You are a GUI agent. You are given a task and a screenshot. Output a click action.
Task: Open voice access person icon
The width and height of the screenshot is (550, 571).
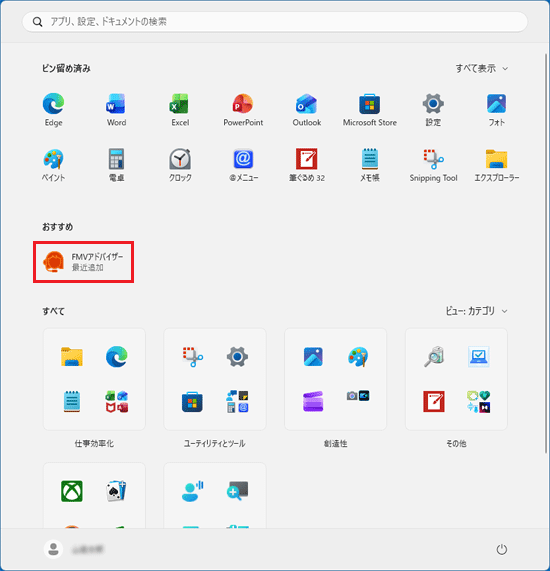(192, 491)
